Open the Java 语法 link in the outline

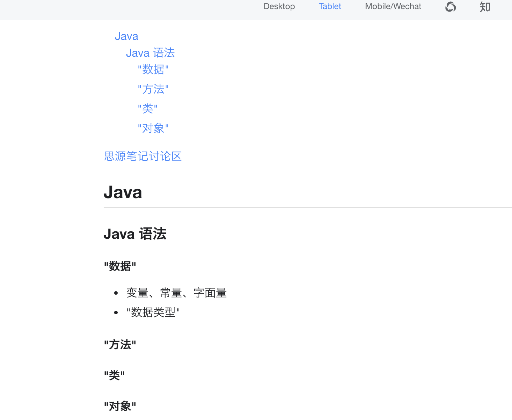[150, 53]
